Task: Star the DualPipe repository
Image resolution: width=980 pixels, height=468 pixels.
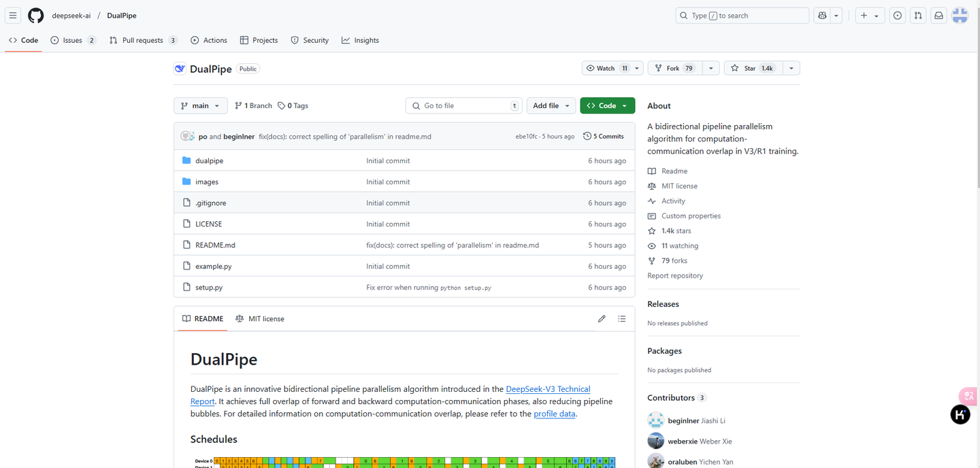Action: 752,68
